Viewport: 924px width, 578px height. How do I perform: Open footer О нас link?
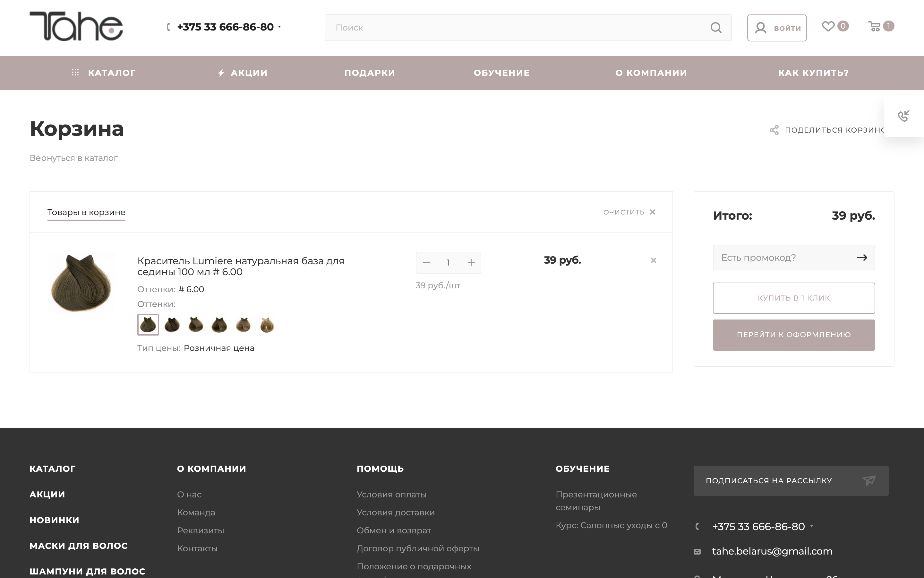tap(189, 494)
